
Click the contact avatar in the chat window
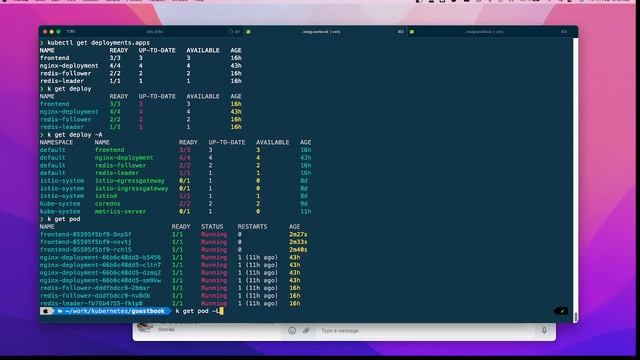(x=145, y=327)
